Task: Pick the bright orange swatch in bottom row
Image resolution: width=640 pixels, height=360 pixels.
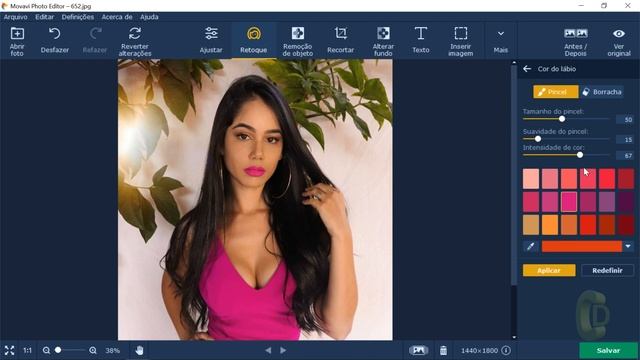Action: click(x=550, y=225)
